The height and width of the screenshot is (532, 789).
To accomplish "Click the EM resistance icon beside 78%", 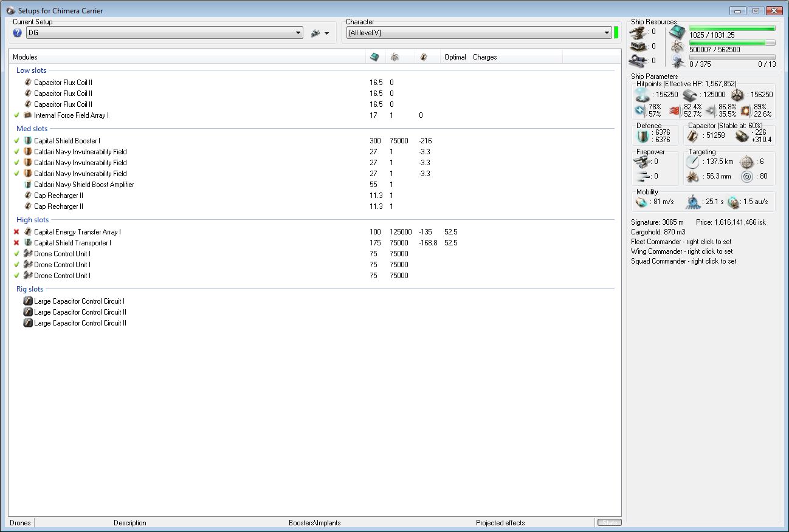I will [641, 110].
